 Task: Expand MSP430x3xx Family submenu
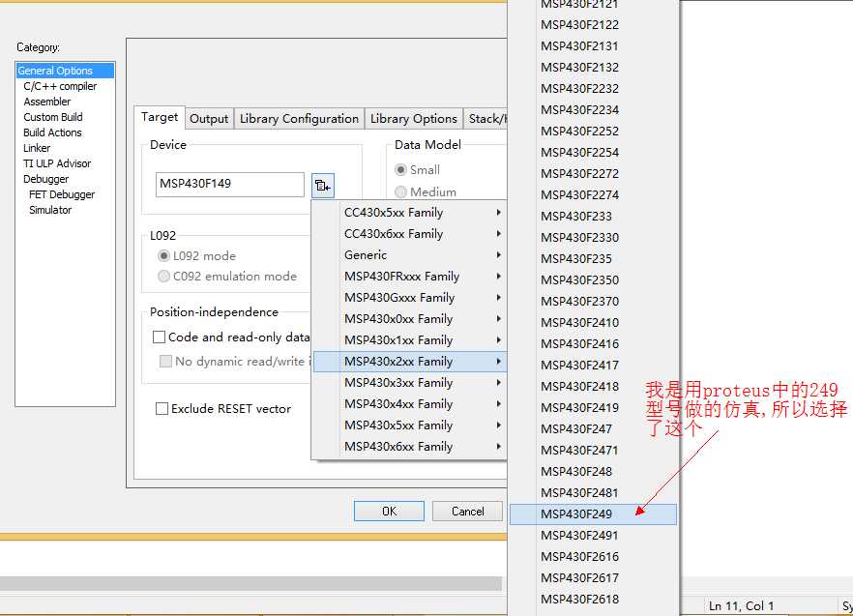(x=410, y=383)
